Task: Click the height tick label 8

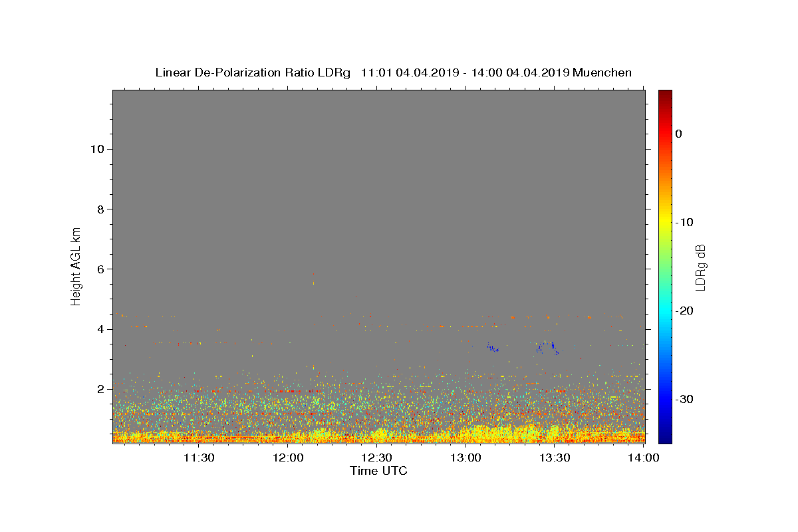Action: tap(100, 209)
